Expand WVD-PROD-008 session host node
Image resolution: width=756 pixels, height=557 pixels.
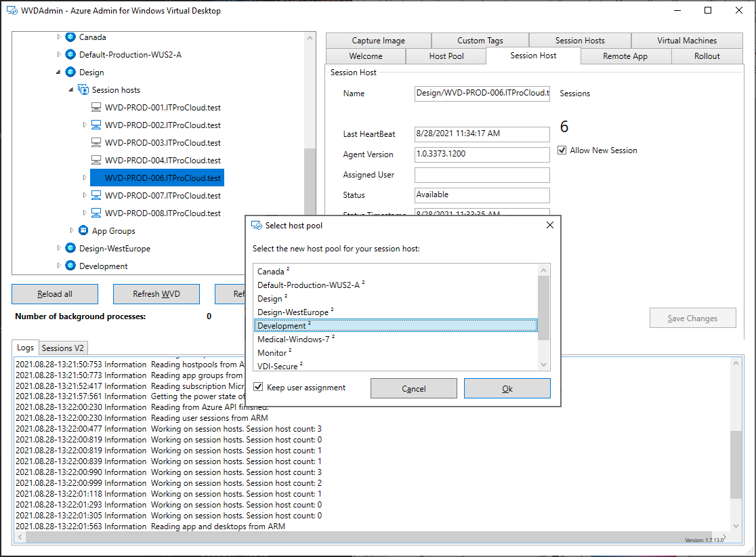(85, 213)
